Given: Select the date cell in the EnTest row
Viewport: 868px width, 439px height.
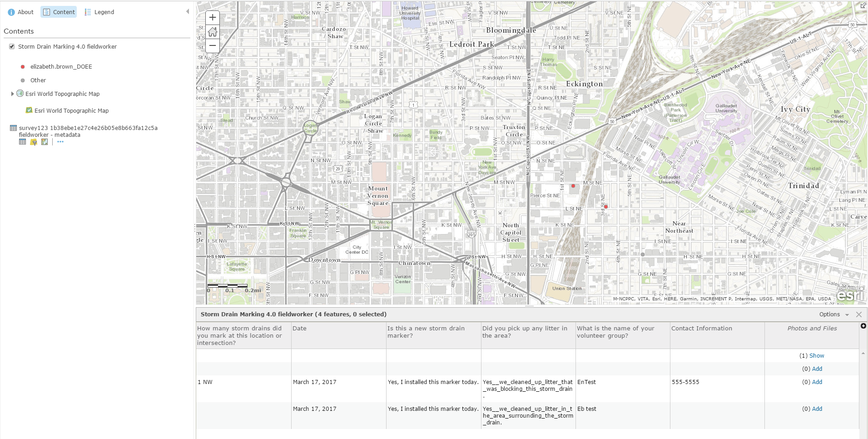Looking at the screenshot, I should click(x=339, y=389).
